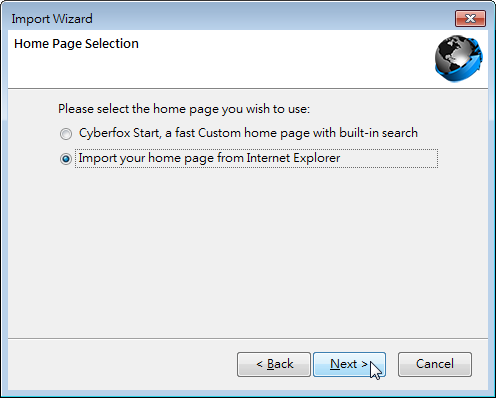Go to the next wizard step
Image resolution: width=496 pixels, height=398 pixels.
tap(349, 364)
